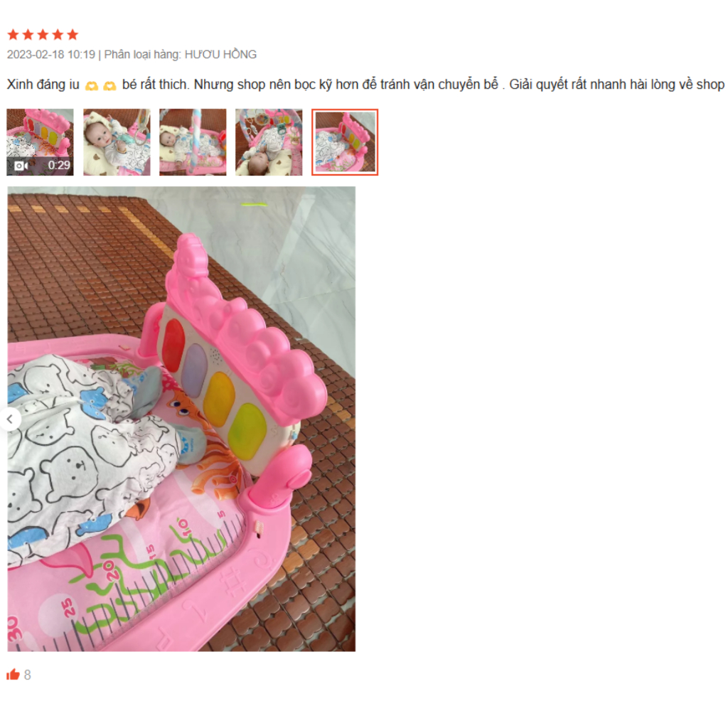728x728 pixels.
Task: Click the fifth orange rating star
Action: point(73,34)
